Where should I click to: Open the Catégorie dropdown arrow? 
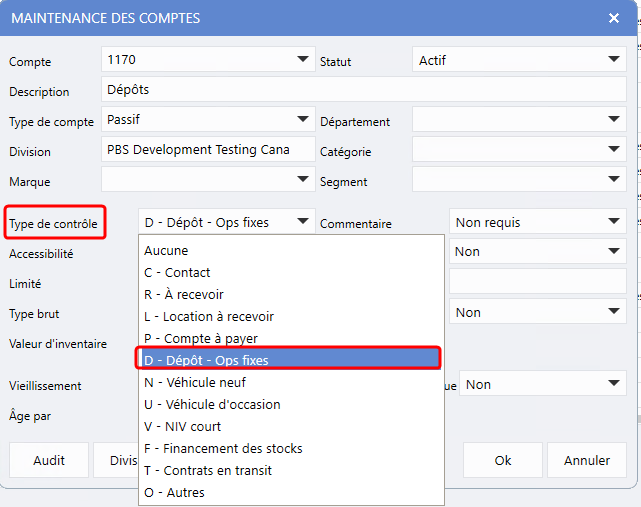[x=613, y=149]
